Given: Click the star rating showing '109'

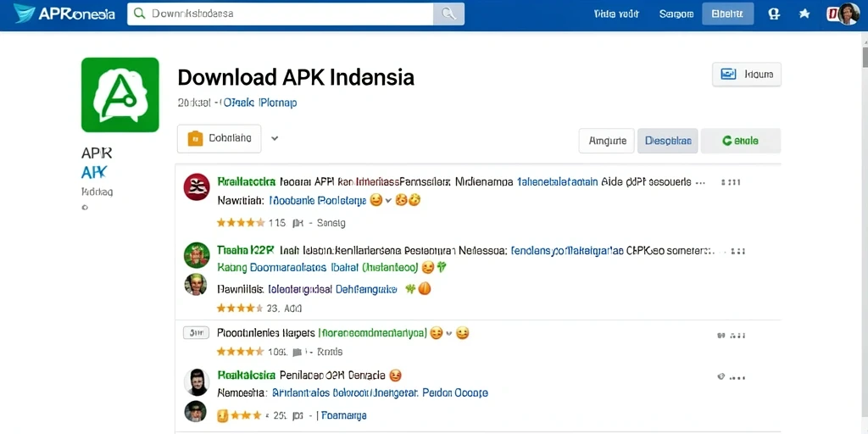Looking at the screenshot, I should click(x=240, y=352).
